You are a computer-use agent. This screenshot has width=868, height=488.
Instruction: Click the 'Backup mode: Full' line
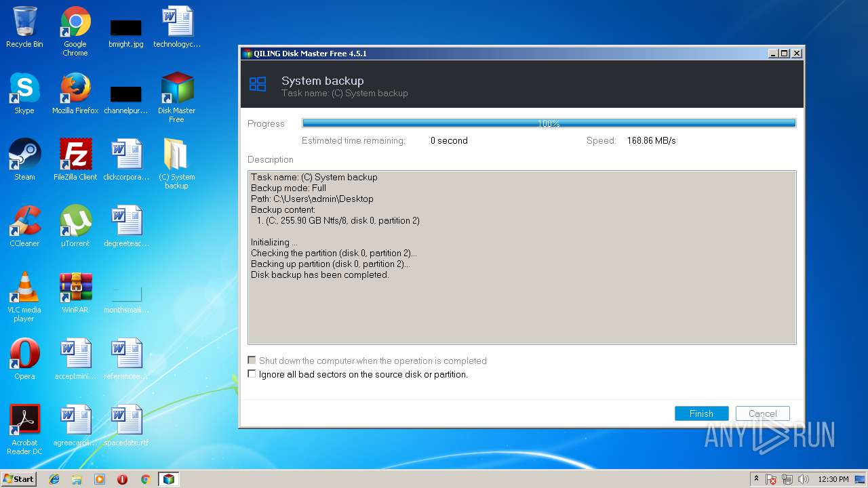click(288, 188)
